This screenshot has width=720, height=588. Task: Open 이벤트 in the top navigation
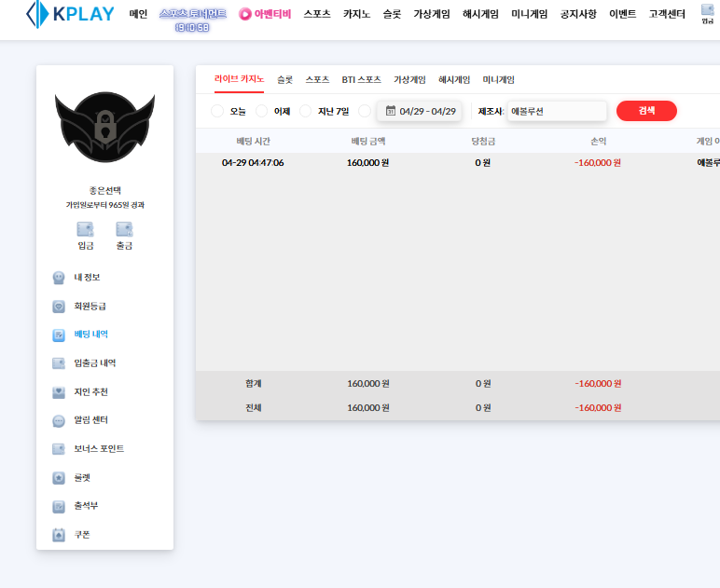click(x=623, y=14)
